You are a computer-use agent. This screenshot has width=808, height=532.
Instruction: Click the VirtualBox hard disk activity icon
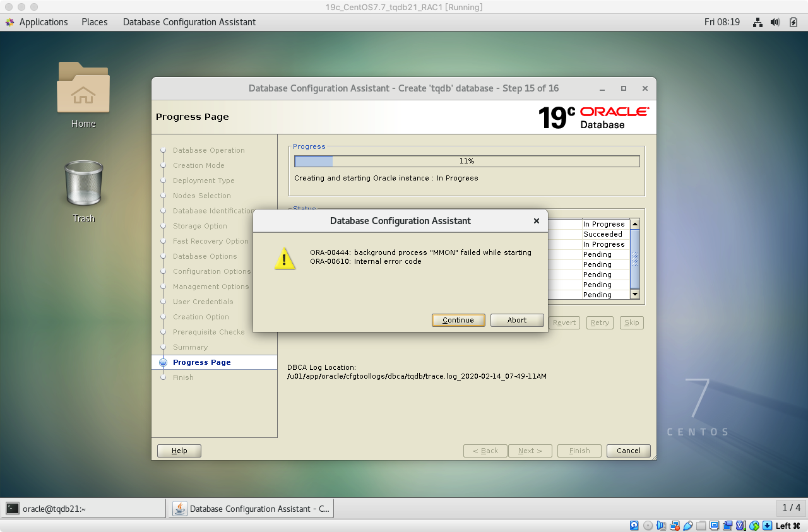634,525
